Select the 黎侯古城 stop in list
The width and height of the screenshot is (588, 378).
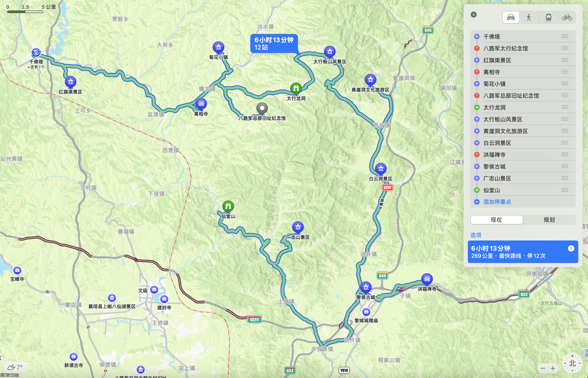[x=523, y=166]
